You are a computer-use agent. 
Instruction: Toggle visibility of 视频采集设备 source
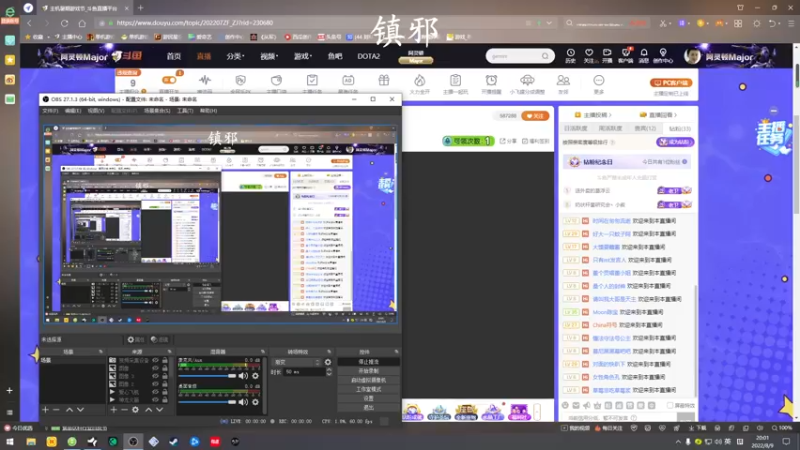coord(155,360)
